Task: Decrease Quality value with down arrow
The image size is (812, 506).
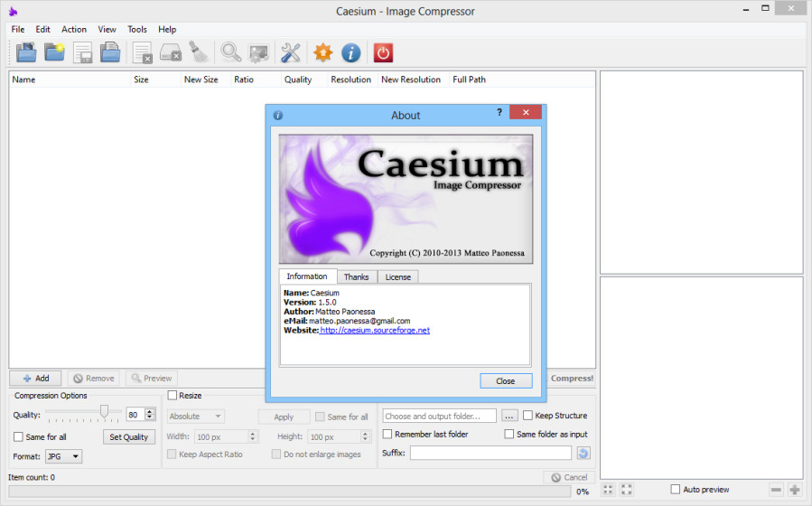Action: pyautogui.click(x=150, y=417)
